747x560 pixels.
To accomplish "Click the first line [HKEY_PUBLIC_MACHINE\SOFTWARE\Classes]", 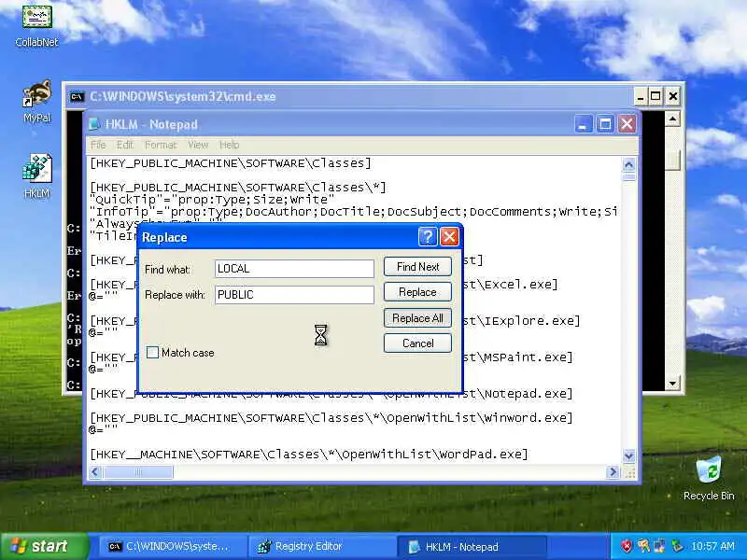I will (230, 163).
